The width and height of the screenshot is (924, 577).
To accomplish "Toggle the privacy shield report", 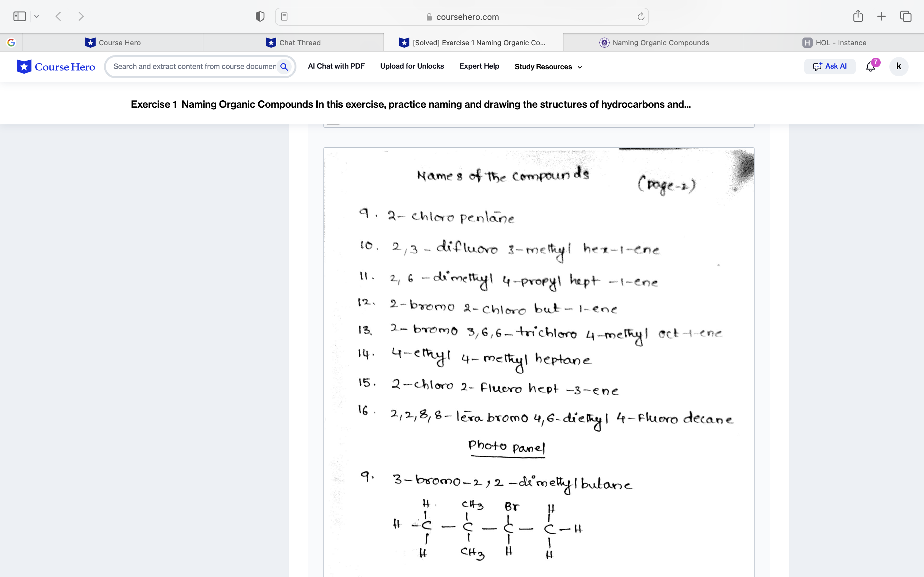I will [x=259, y=16].
